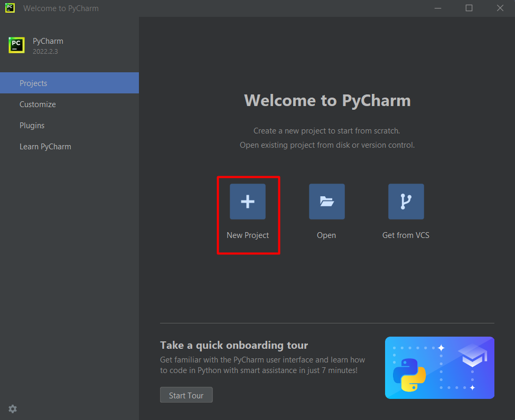Click the Welcome to PyCharm heading
Viewport: 515px width, 420px height.
327,100
